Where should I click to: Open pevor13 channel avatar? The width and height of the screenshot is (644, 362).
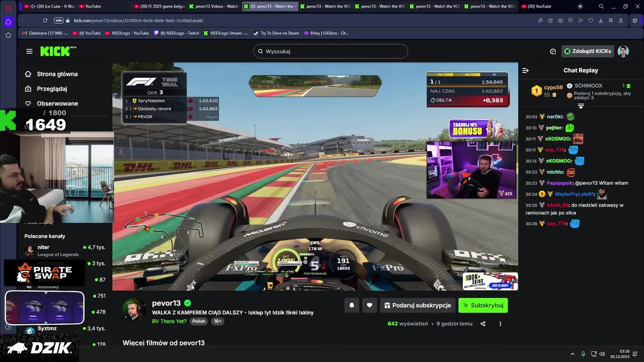coord(134,310)
